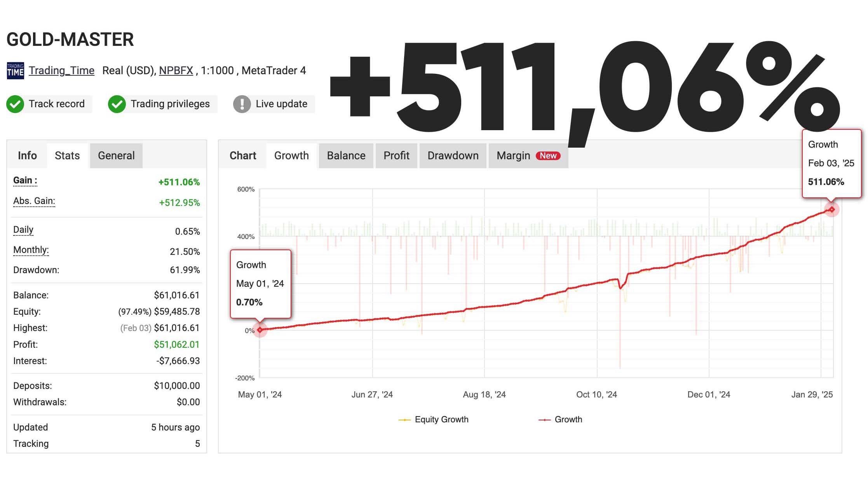Click the -$7,666.93 interest value
Viewport: 868px width, 488px height.
pyautogui.click(x=178, y=361)
